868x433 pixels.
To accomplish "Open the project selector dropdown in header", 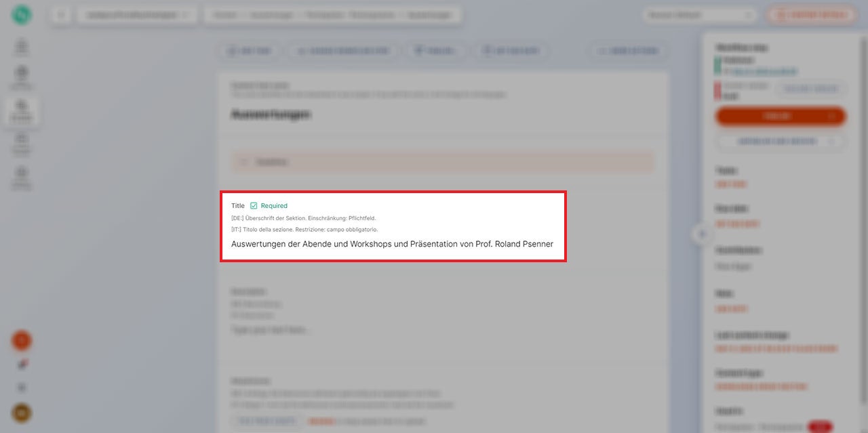I will pyautogui.click(x=137, y=15).
